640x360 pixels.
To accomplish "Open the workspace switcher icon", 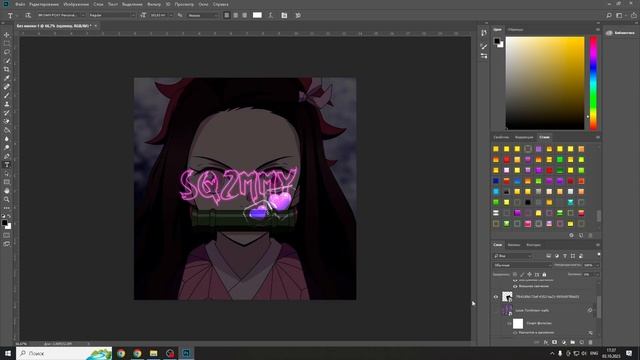I will (619, 15).
